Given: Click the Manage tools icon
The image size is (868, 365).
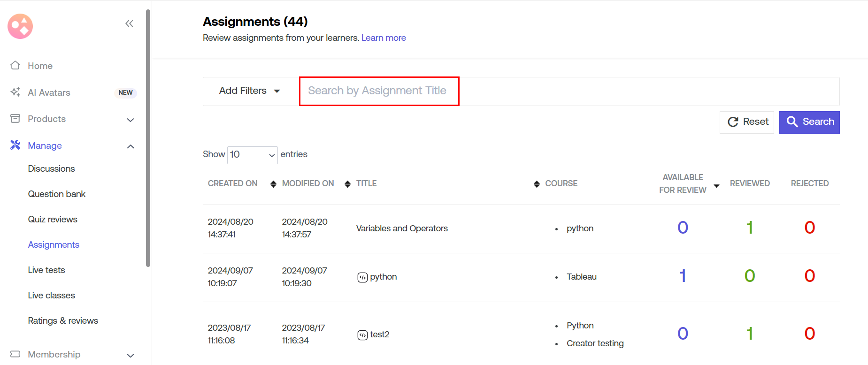Looking at the screenshot, I should point(15,145).
